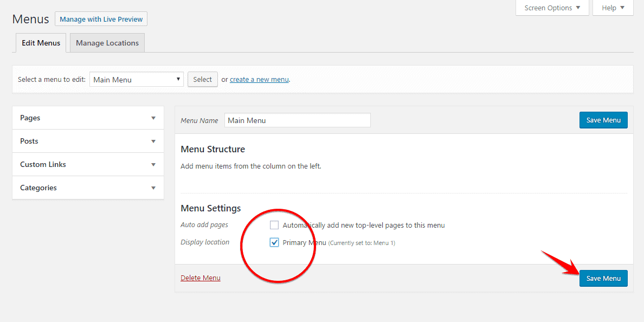The height and width of the screenshot is (322, 644).
Task: Expand the Custom Links section arrow
Action: (153, 165)
